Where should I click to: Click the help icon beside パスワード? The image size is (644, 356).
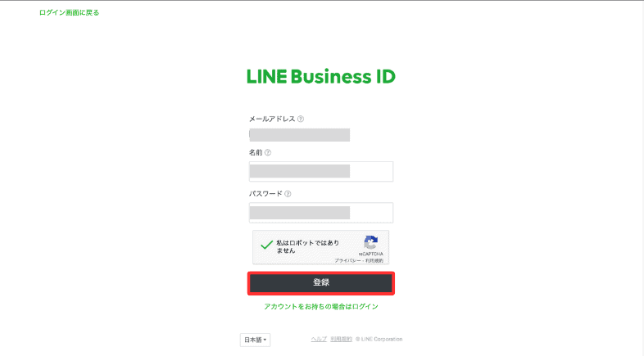point(288,194)
